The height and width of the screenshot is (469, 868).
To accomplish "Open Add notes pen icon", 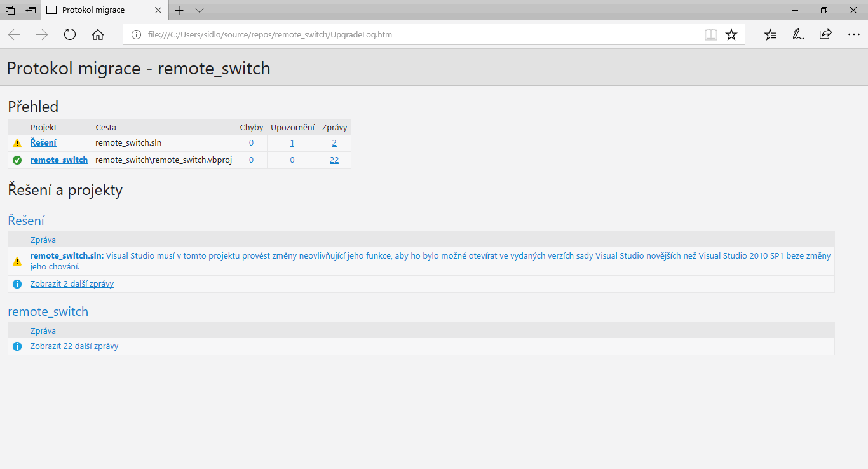I will click(x=797, y=35).
